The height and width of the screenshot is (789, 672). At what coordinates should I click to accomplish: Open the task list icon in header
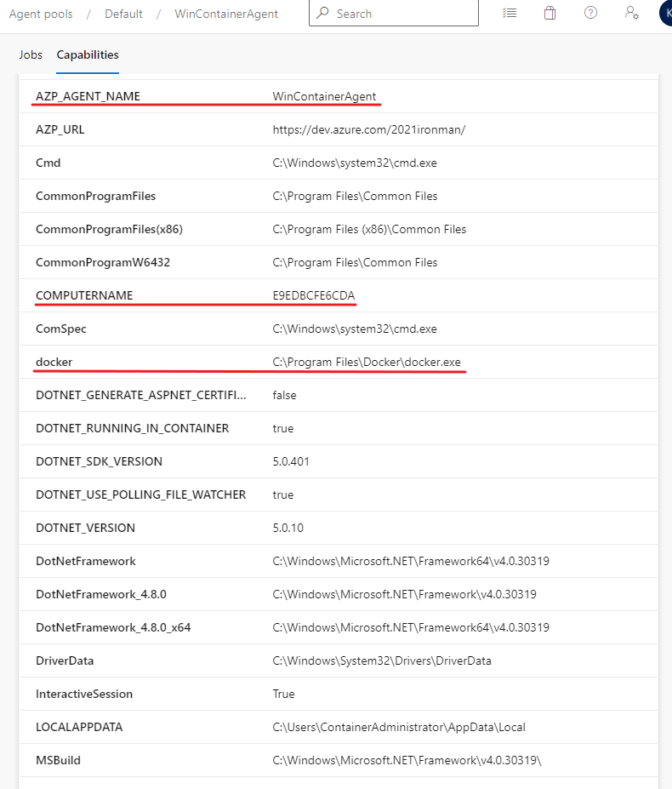point(510,13)
